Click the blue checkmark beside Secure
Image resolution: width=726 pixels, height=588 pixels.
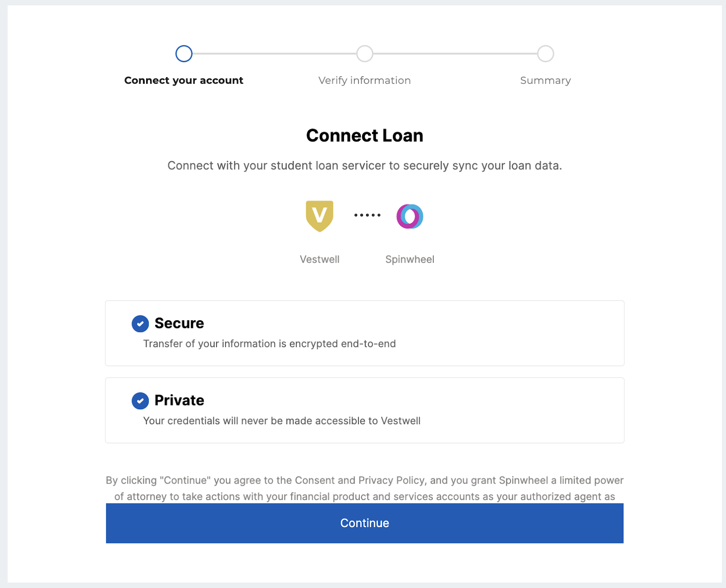[140, 324]
